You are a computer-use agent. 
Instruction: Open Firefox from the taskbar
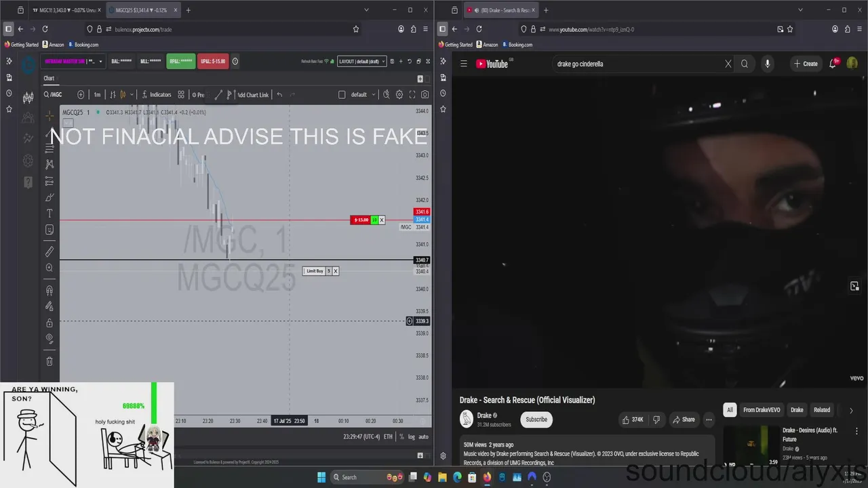(x=487, y=477)
